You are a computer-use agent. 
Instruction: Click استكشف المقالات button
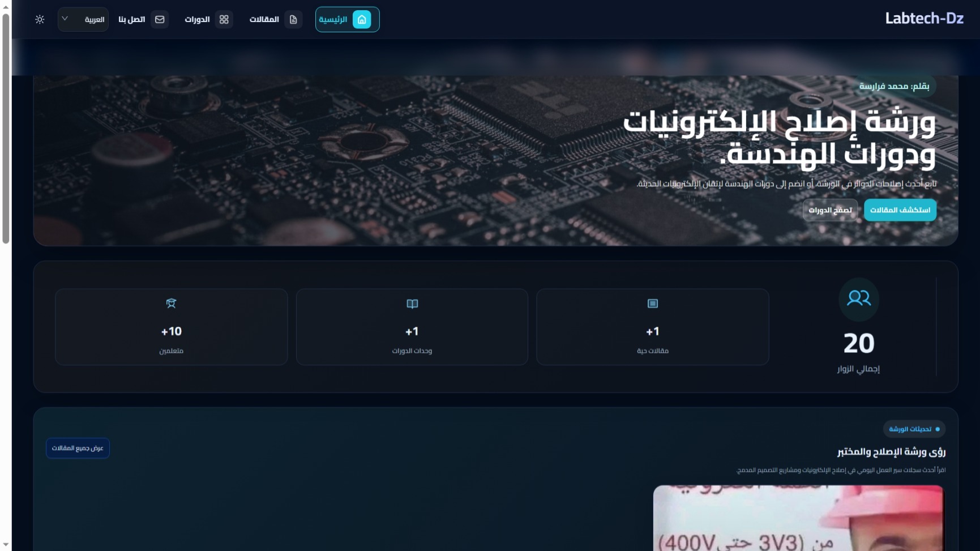(x=900, y=210)
